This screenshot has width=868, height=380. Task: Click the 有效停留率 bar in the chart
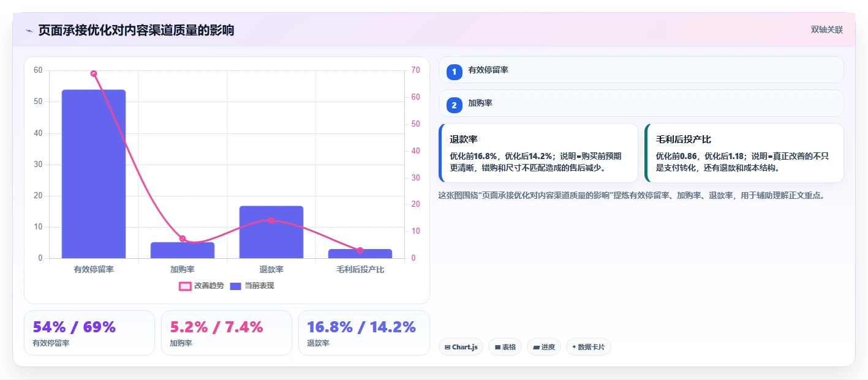[x=94, y=174]
